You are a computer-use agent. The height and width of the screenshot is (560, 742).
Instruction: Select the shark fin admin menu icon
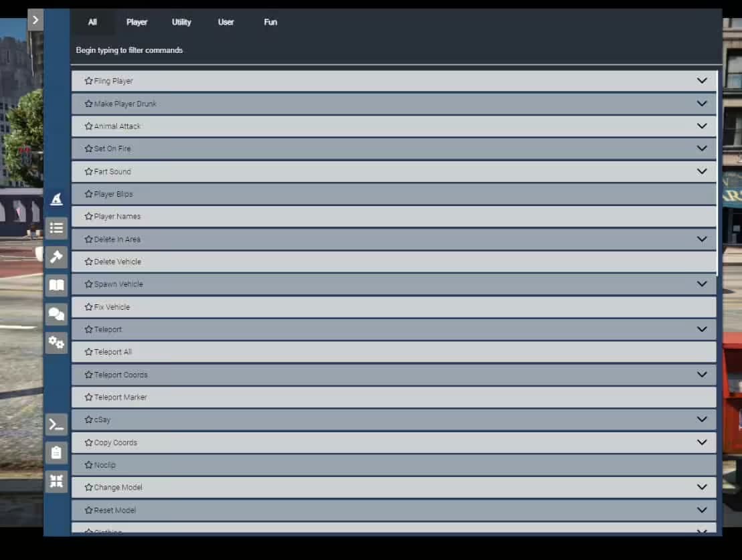[x=56, y=199]
